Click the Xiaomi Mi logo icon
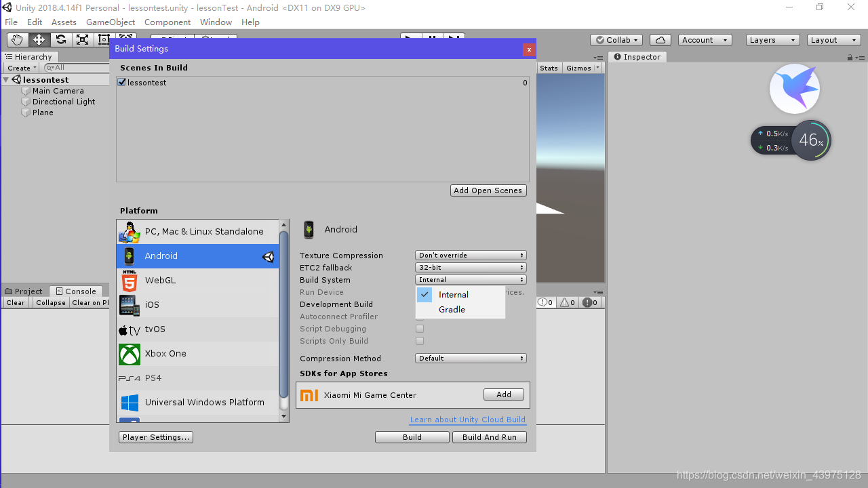Screen dimensions: 868x488 click(x=309, y=395)
